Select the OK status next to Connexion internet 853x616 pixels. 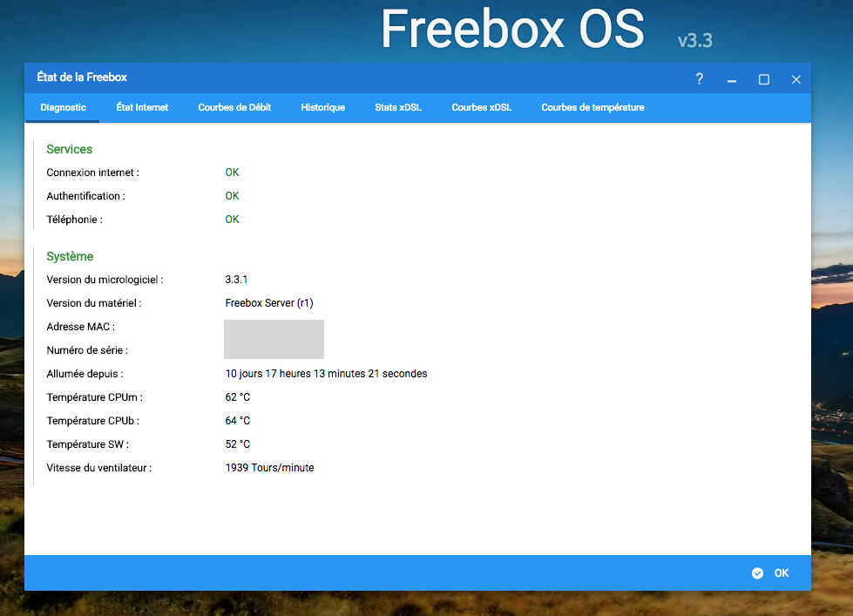(233, 173)
